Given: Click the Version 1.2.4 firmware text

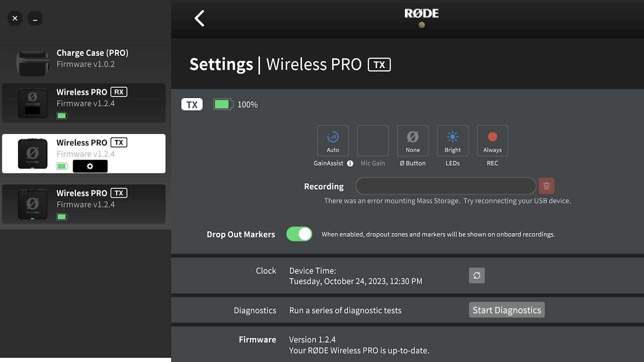Looking at the screenshot, I should point(312,340).
